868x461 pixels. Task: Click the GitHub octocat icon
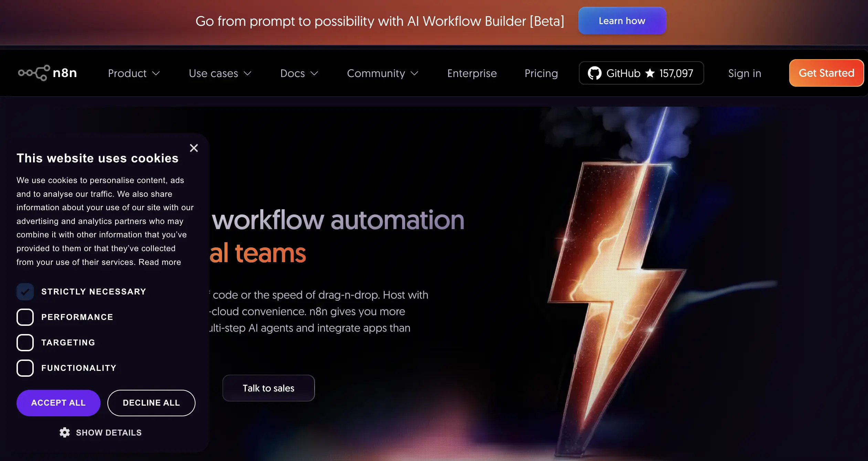[x=594, y=73]
